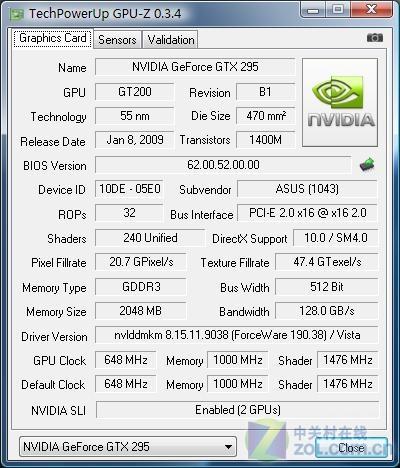Screen dimensions: 400x468
Task: Click the dropdown arrow of GPU selector
Action: tap(228, 447)
